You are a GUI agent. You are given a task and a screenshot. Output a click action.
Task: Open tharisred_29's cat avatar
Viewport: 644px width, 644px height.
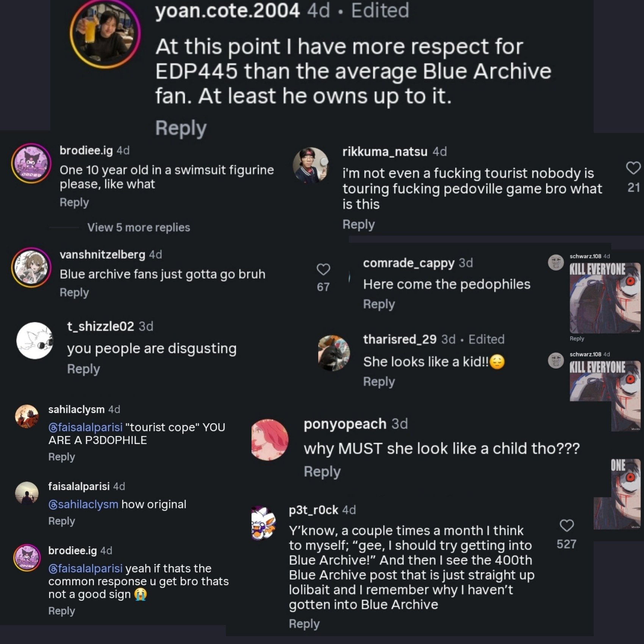(334, 353)
